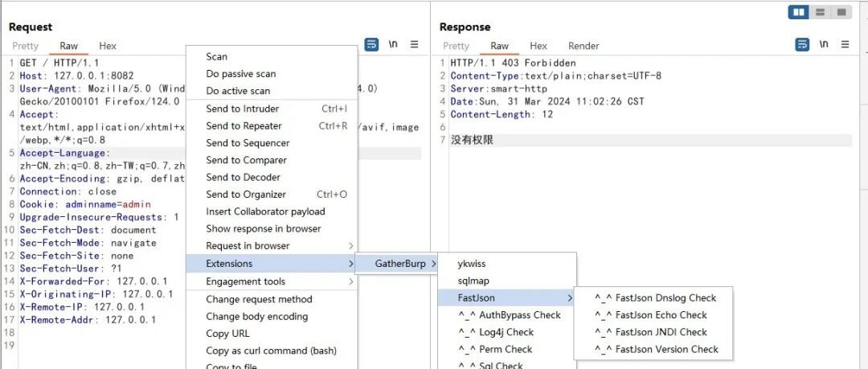Click the Upgrade-Insecure-Requests header line
The height and width of the screenshot is (369, 868).
coord(99,217)
